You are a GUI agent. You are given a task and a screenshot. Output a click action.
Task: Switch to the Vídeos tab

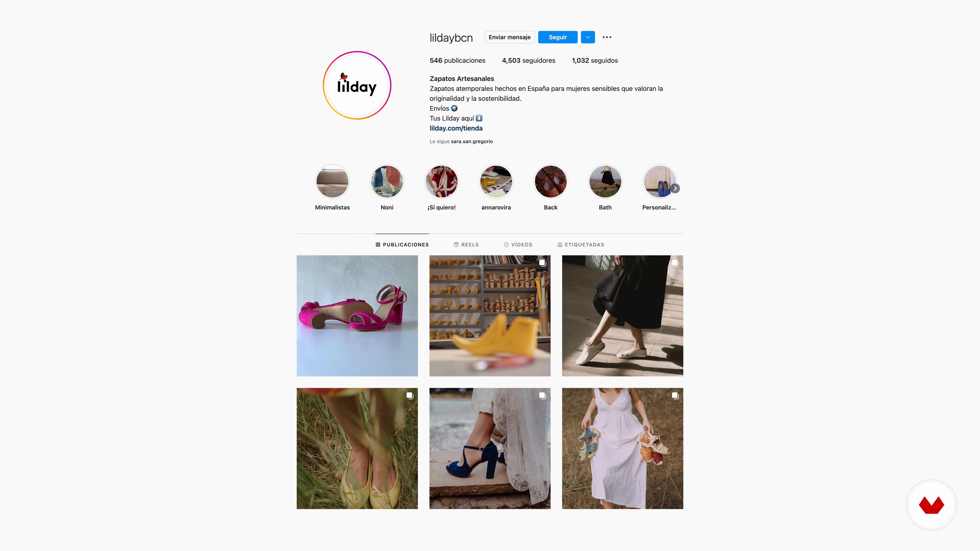[x=518, y=245]
